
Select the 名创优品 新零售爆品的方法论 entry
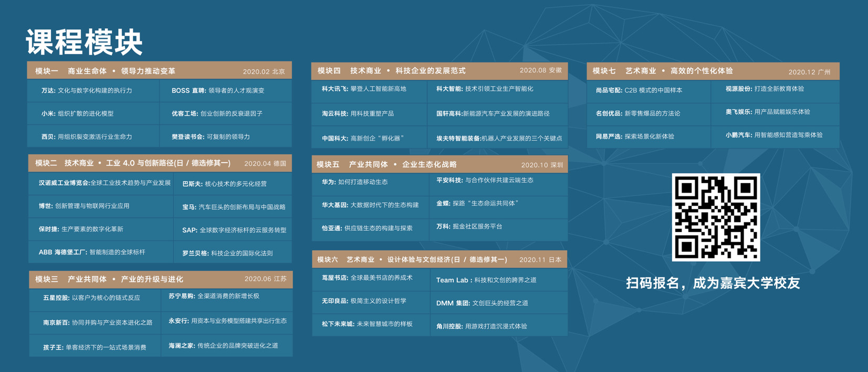coord(648,113)
